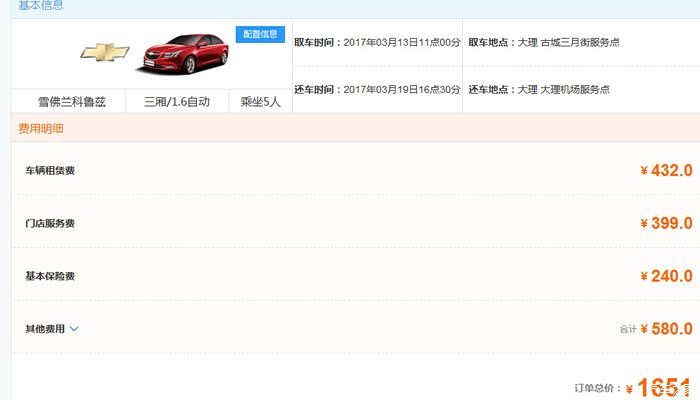Click the ¥432.0 rental fee amount

(666, 170)
